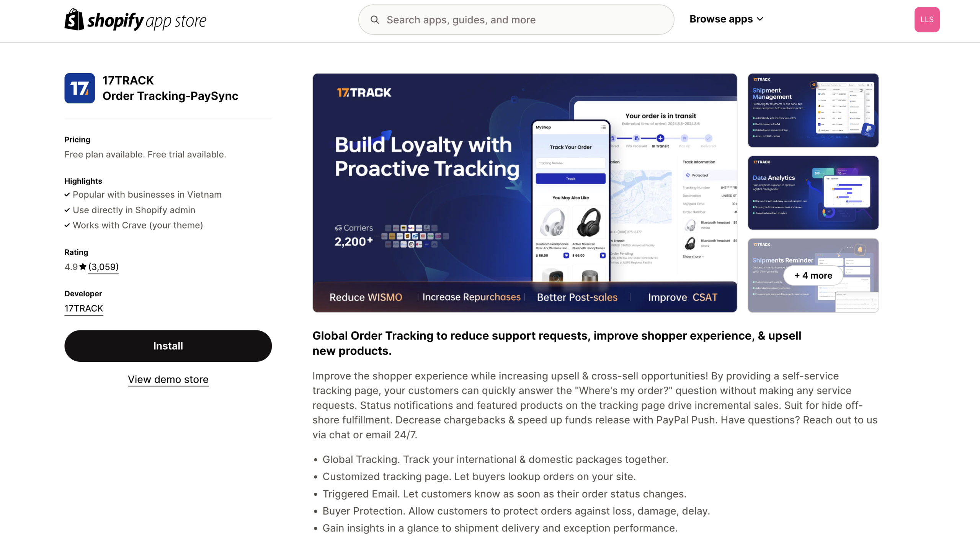Click the 17TRACK app icon
Viewport: 980px width, 549px height.
79,88
